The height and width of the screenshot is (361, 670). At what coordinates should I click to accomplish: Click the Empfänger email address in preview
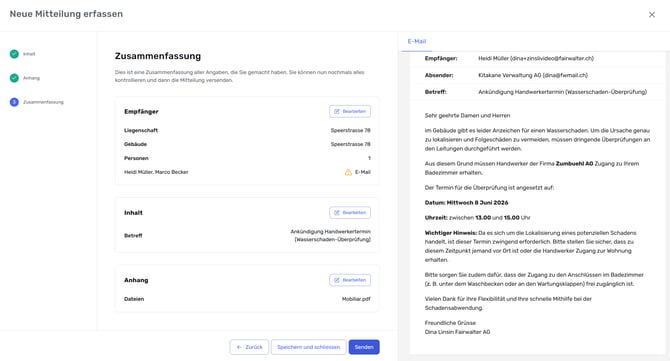coord(536,58)
